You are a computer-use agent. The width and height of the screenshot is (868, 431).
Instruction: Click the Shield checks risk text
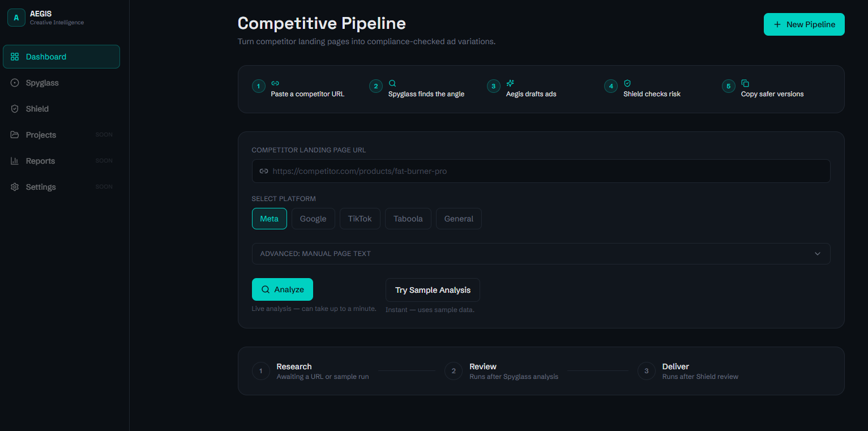pos(652,94)
